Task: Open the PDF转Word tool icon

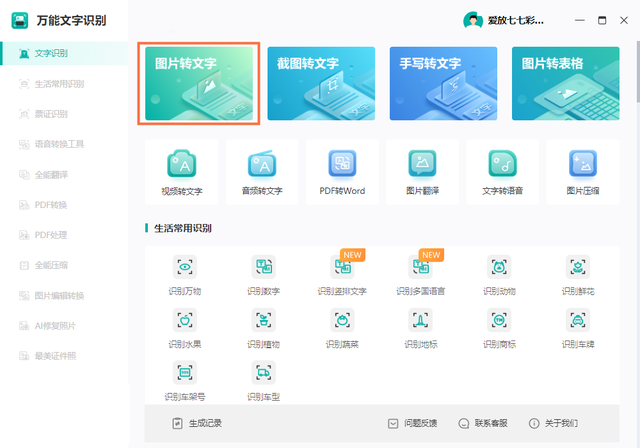Action: [342, 164]
